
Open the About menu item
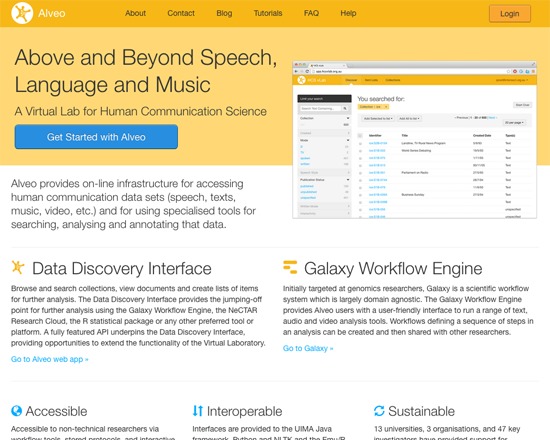click(x=135, y=13)
